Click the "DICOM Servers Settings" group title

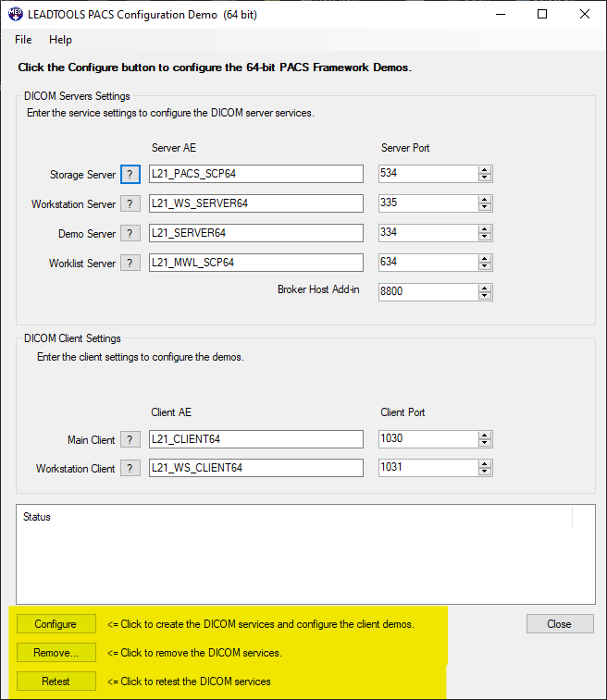tap(77, 96)
